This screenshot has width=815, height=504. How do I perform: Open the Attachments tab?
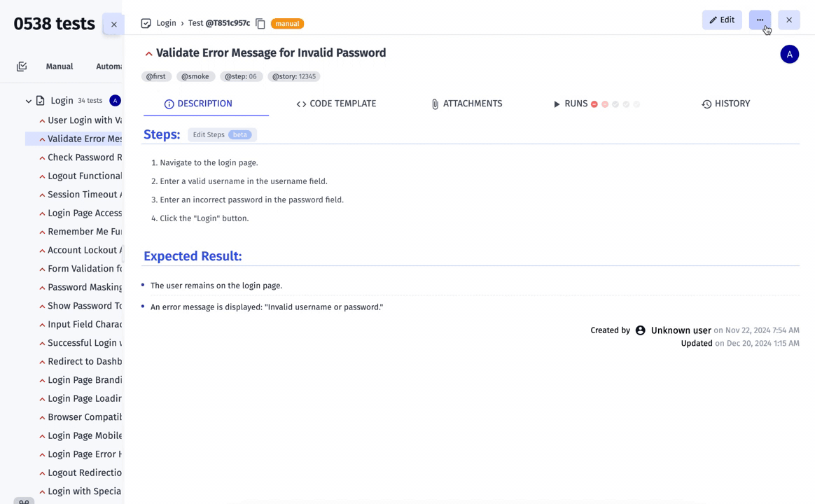tap(467, 104)
